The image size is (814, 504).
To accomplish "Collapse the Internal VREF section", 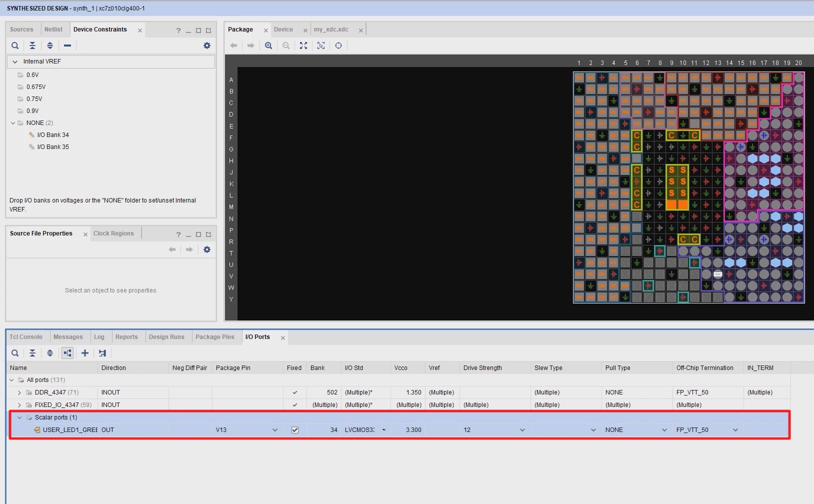I will (15, 61).
